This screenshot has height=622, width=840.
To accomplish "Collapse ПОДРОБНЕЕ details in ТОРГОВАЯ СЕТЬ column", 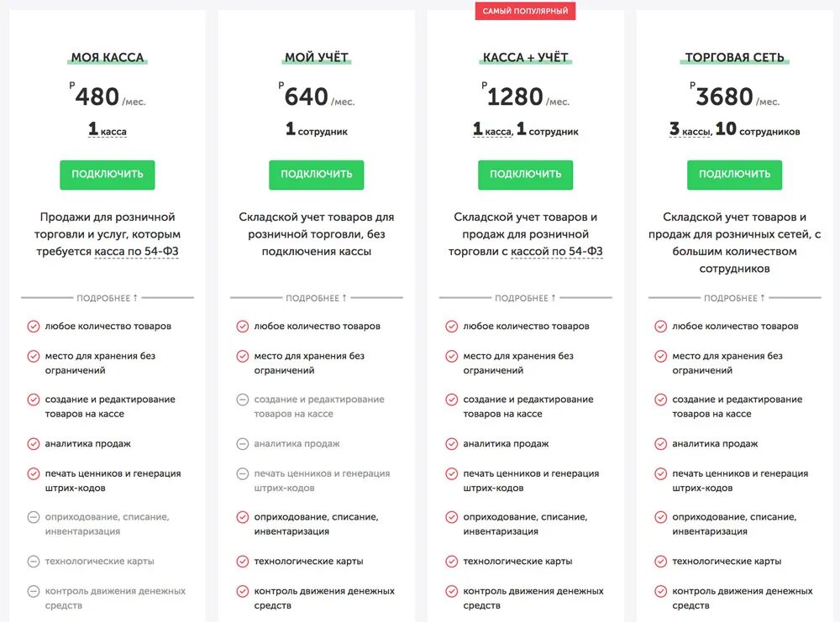I will 734,298.
